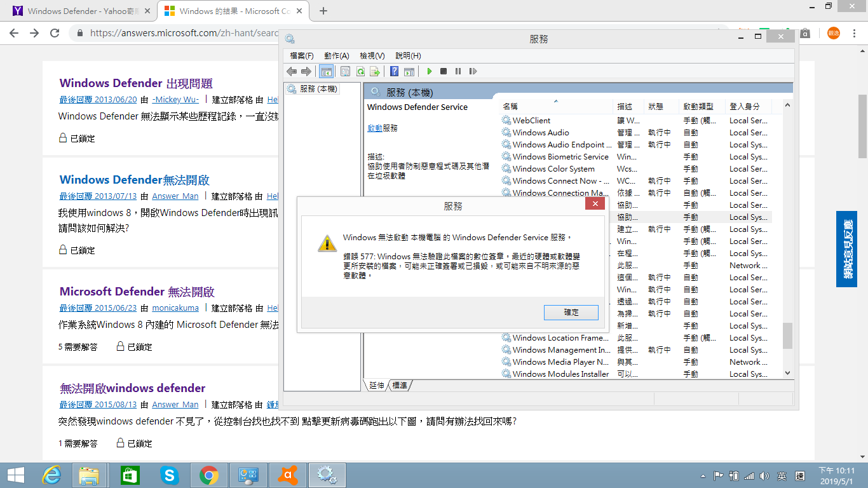The width and height of the screenshot is (868, 488).
Task: Open the 說明(H) menu
Action: [x=408, y=56]
